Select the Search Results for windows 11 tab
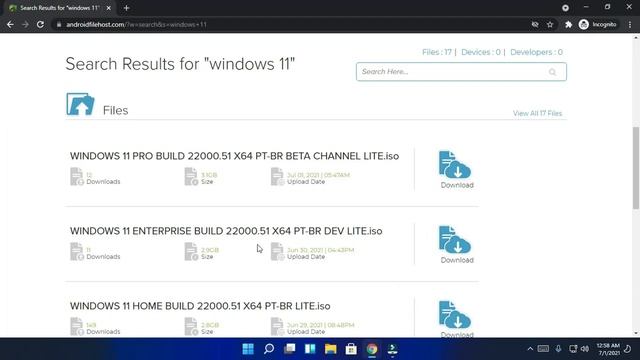Screen dimensions: 640x360 [x=60, y=8]
